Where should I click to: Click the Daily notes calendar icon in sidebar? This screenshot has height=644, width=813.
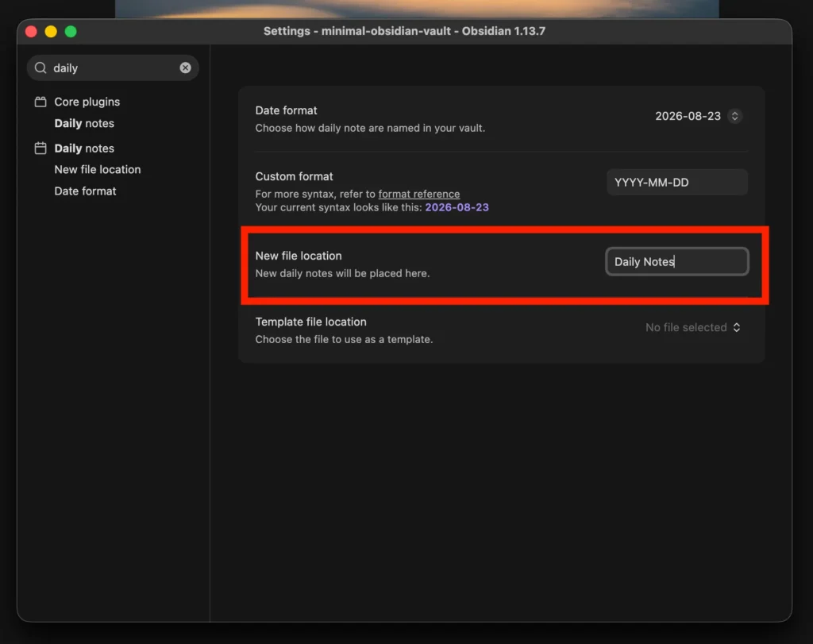(40, 148)
